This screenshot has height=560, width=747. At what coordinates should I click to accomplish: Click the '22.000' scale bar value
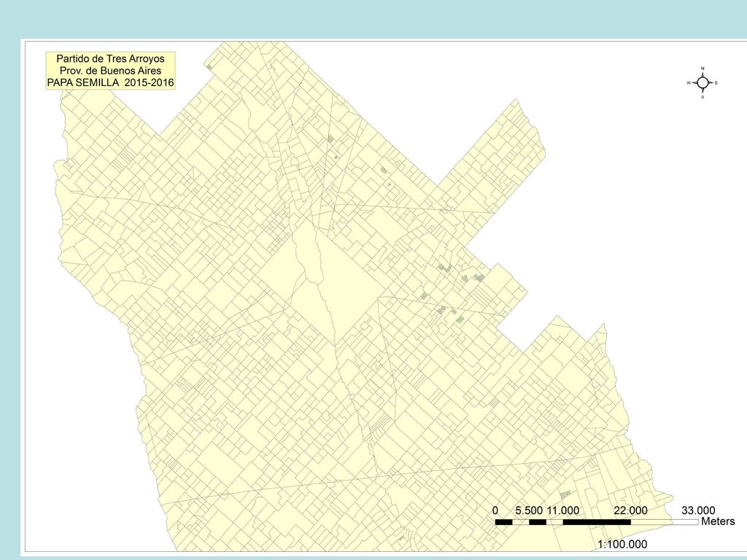coord(630,510)
